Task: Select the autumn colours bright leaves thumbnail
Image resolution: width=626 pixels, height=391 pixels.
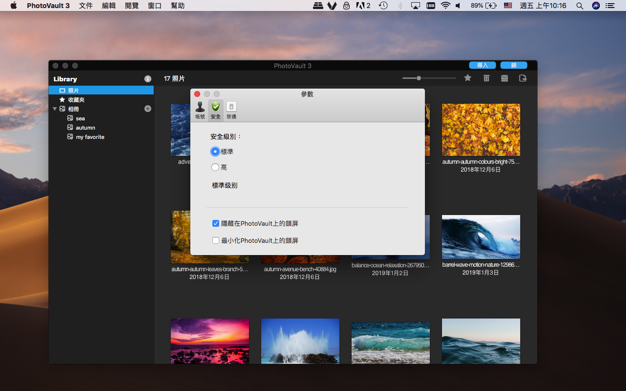Action: click(x=481, y=130)
